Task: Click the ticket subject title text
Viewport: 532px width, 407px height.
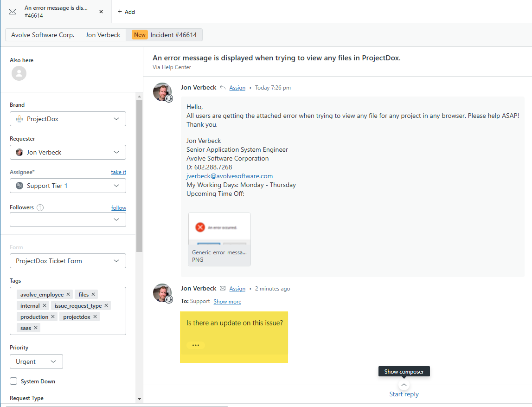Action: [276, 58]
